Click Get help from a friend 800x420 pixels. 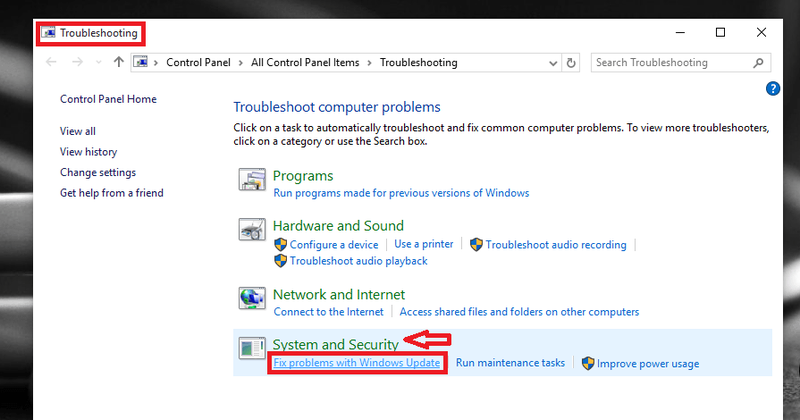coord(112,193)
